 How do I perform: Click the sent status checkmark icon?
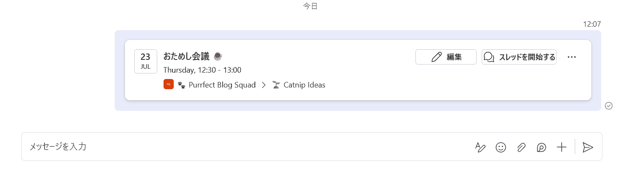(608, 106)
